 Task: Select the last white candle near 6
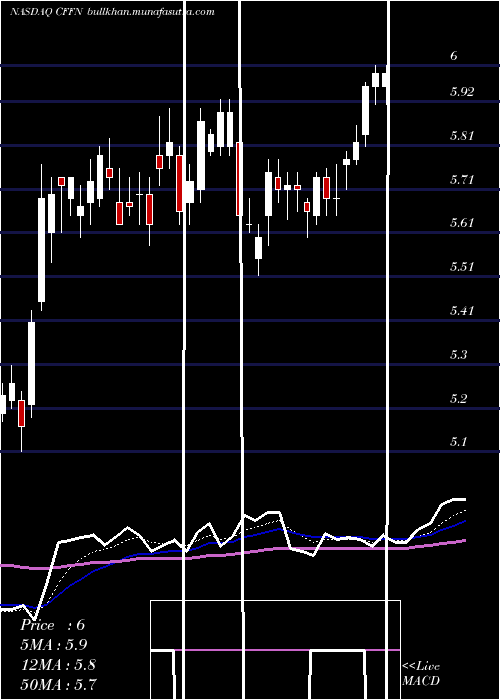click(385, 80)
